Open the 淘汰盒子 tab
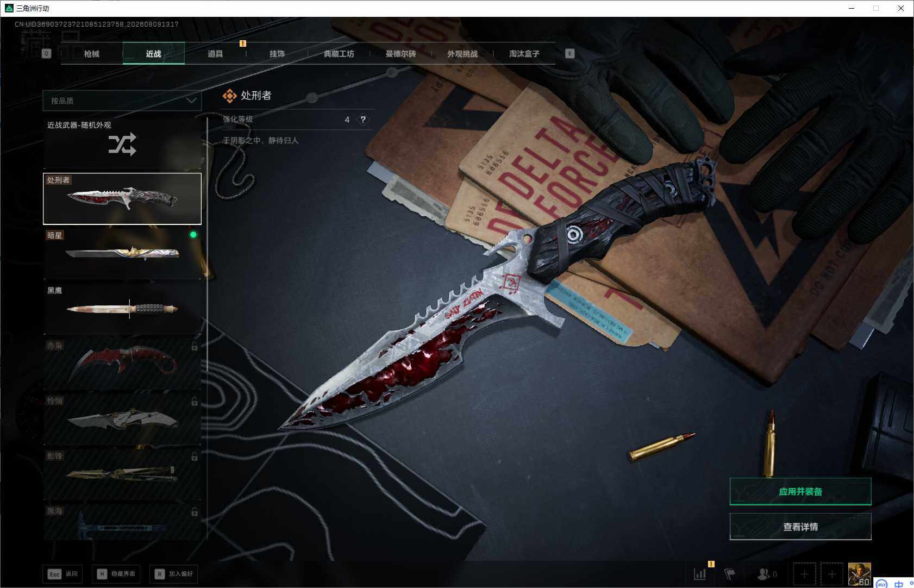The height and width of the screenshot is (588, 914). point(524,54)
